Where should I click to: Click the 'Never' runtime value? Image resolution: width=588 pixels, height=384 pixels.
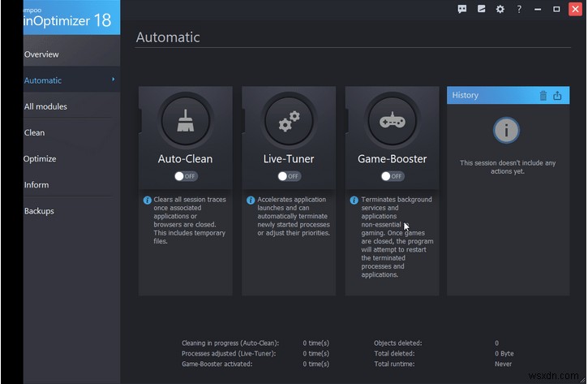pyautogui.click(x=504, y=364)
